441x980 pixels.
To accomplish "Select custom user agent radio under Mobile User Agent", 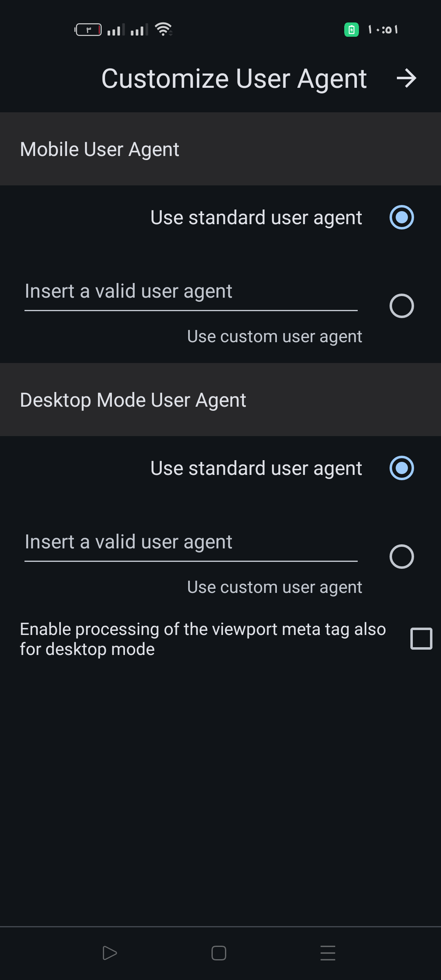I will pos(402,306).
